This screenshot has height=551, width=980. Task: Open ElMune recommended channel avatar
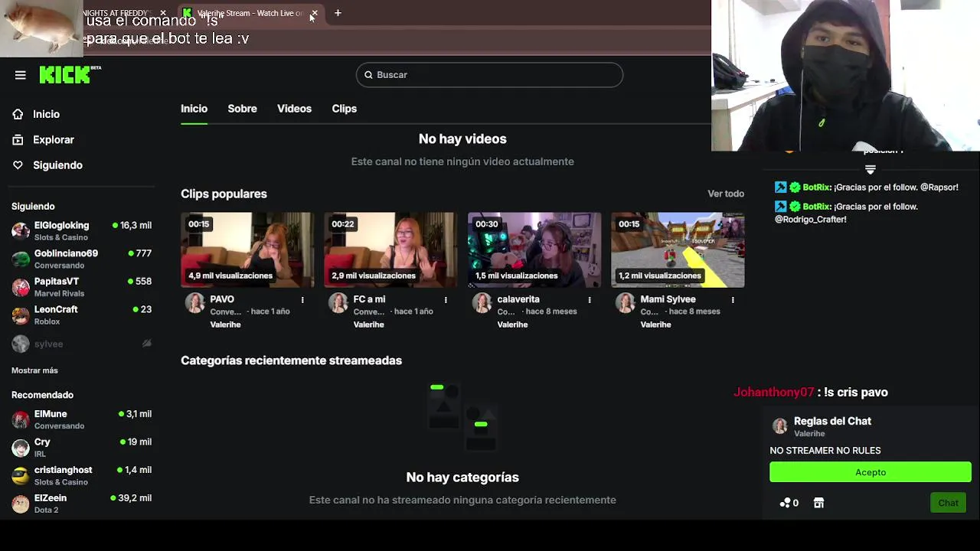(21, 419)
